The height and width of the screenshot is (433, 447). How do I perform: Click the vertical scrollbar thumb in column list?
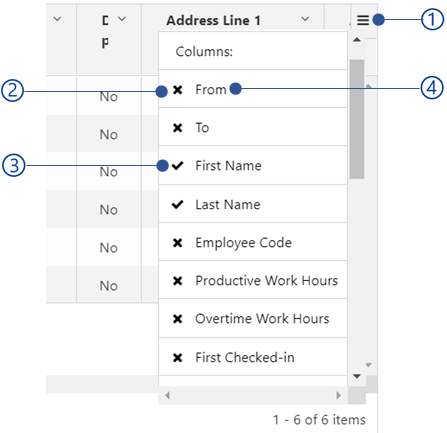tap(357, 119)
